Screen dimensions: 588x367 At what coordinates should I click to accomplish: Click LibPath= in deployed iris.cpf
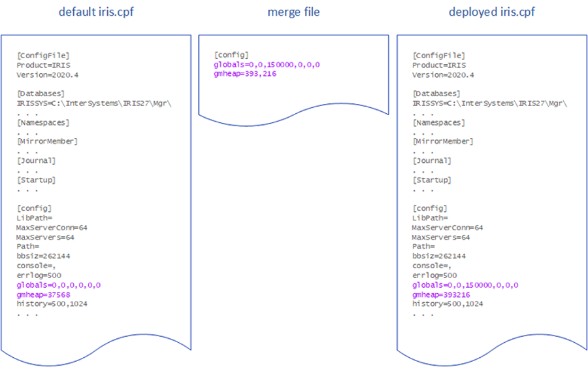430,218
